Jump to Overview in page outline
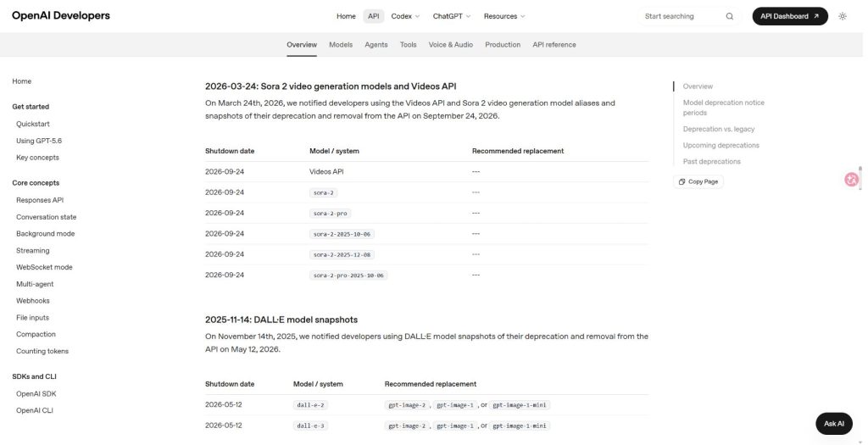Viewport: 868px width, 445px height. (x=698, y=86)
